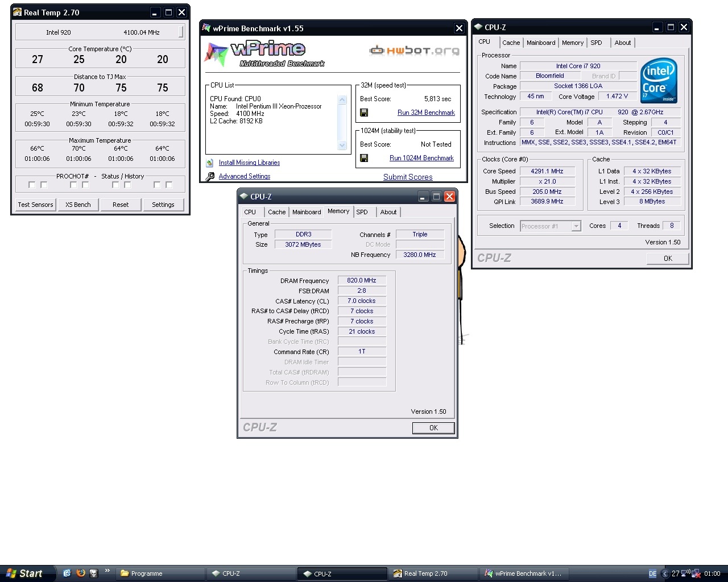Click the Submit Scores link
Viewport: 728px width, 582px height.
(x=408, y=177)
